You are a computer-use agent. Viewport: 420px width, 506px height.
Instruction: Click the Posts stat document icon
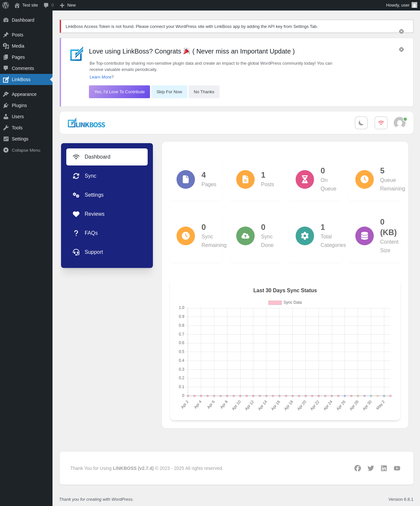pyautogui.click(x=245, y=179)
